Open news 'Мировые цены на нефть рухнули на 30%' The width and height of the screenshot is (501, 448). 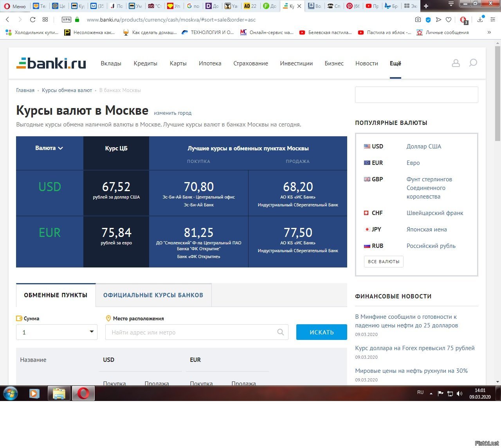pyautogui.click(x=411, y=371)
